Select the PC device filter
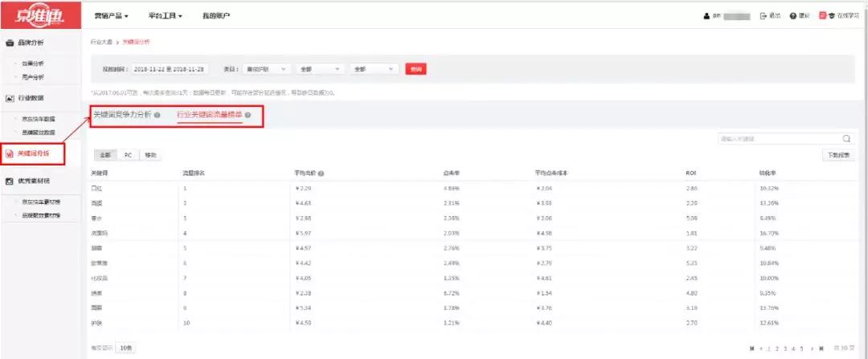 128,155
